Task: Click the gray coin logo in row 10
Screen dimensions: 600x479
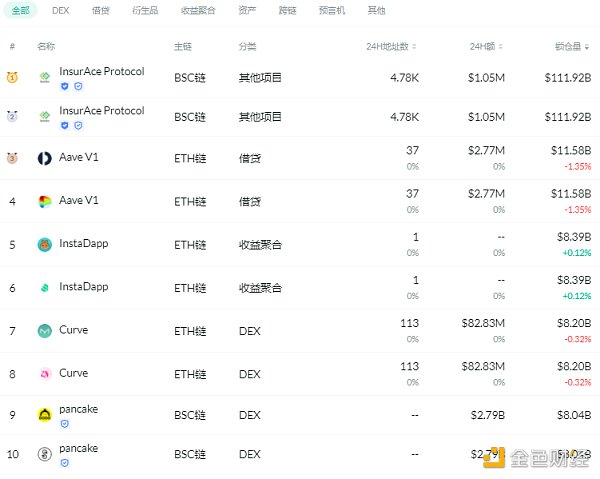Action: point(45,454)
